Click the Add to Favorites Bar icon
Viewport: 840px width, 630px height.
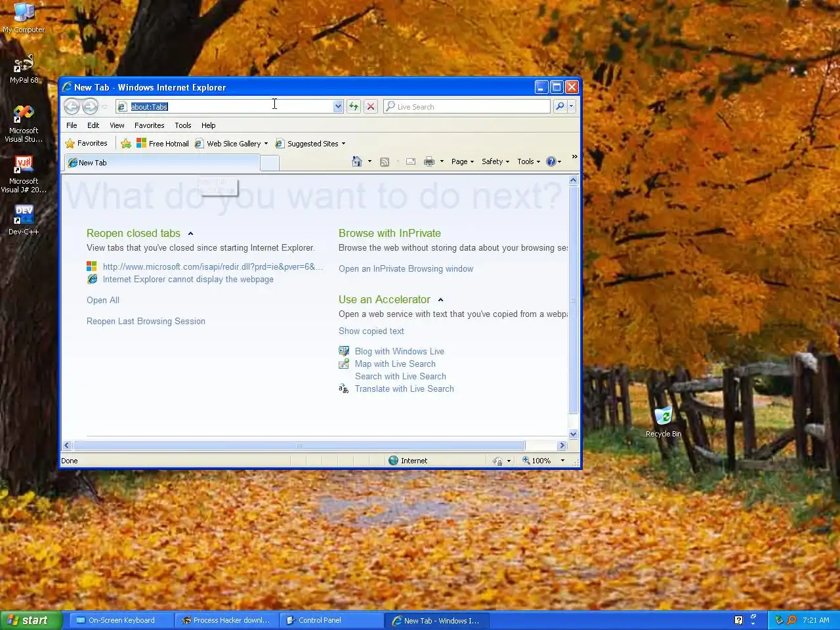click(x=126, y=143)
